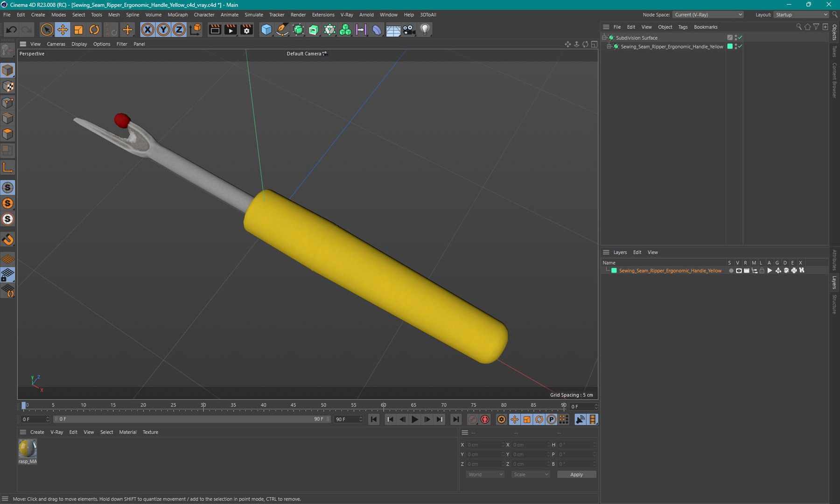Open the V-Ray menu

point(347,15)
